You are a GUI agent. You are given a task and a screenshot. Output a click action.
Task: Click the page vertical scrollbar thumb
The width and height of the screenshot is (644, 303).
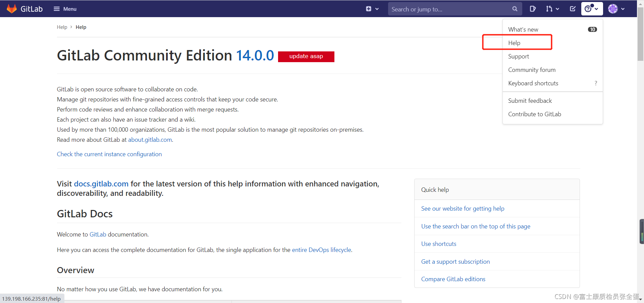(x=640, y=34)
